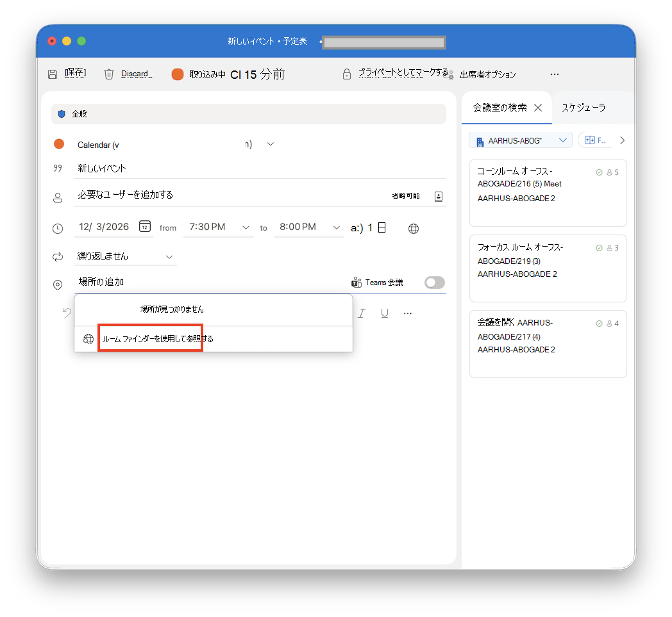This screenshot has height=617, width=672.
Task: Toggle the Teams 会議 switch
Action: [x=435, y=283]
